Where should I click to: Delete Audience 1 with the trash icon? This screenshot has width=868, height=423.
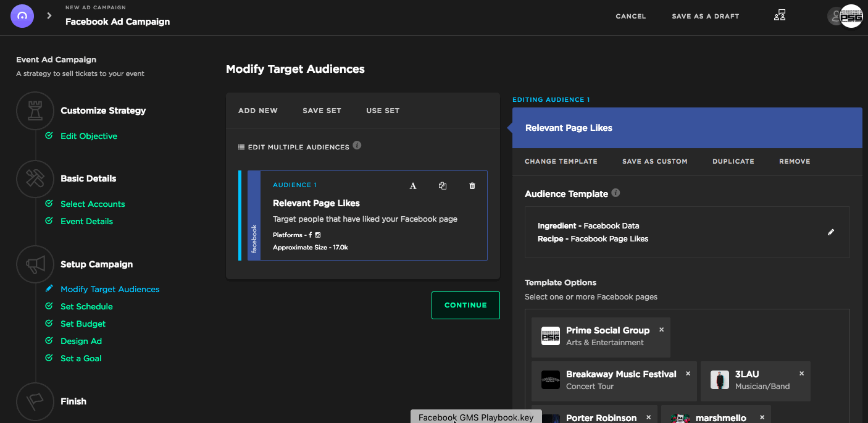[472, 185]
